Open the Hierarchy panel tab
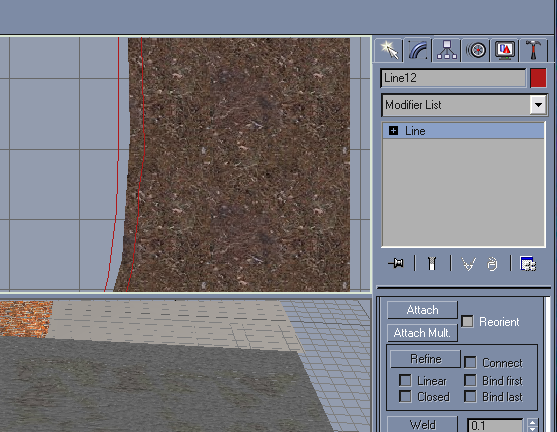 coord(447,50)
